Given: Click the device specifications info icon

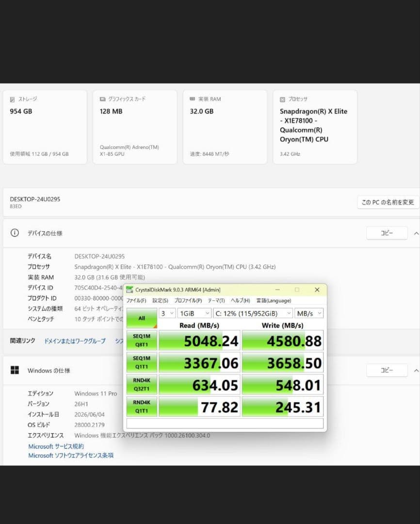Looking at the screenshot, I should pyautogui.click(x=15, y=233).
